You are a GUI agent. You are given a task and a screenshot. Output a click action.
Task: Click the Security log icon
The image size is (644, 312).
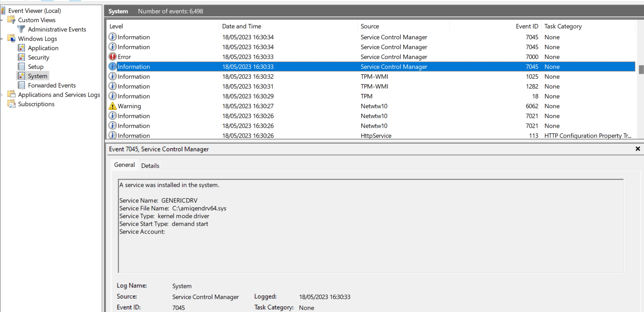coord(21,57)
